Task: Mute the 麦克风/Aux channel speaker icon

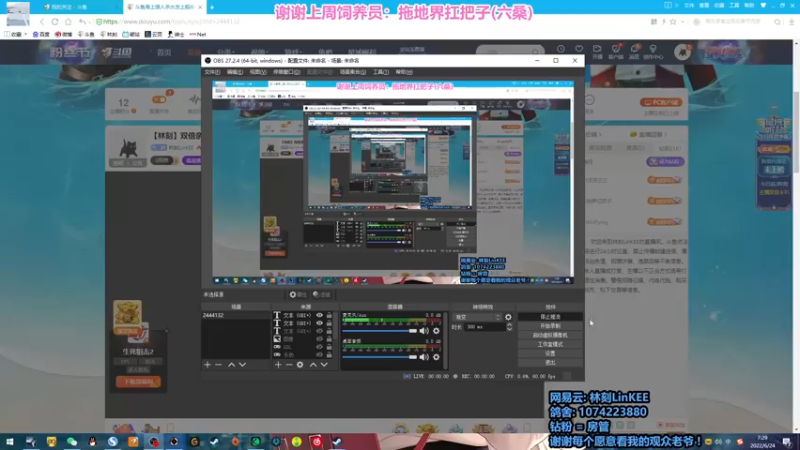Action: (x=424, y=331)
